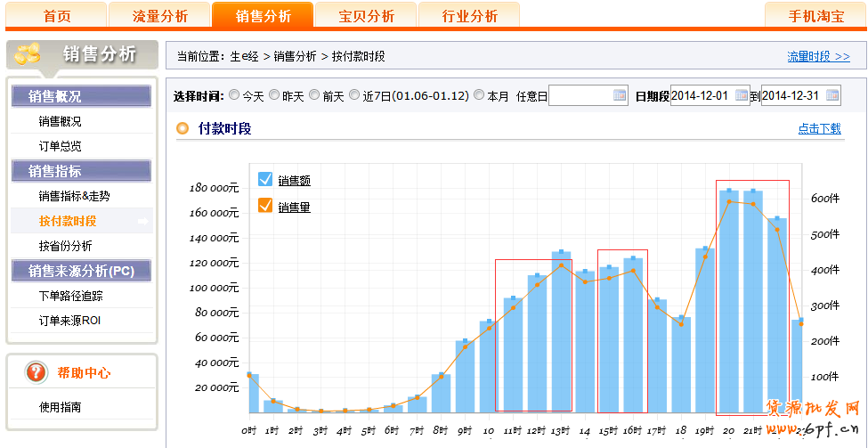Open the 宝贝分析 tab
Screen dimensions: 868x448
point(367,16)
